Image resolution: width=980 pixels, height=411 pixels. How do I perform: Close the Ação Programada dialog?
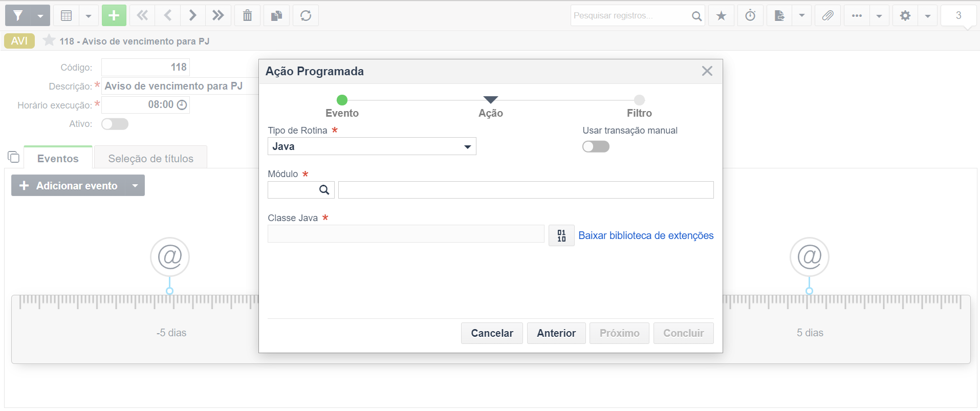click(x=707, y=71)
